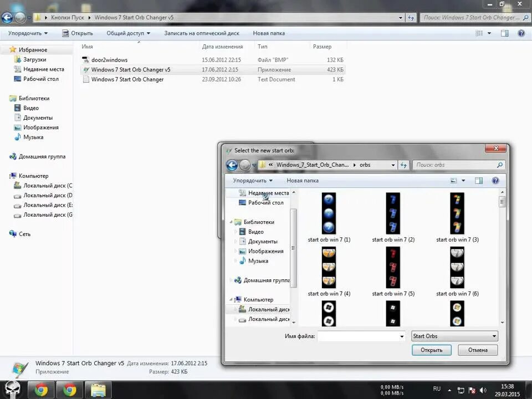The height and width of the screenshot is (399, 532).
Task: Select thumbnail start orb win 7 (5)
Action: (x=393, y=267)
